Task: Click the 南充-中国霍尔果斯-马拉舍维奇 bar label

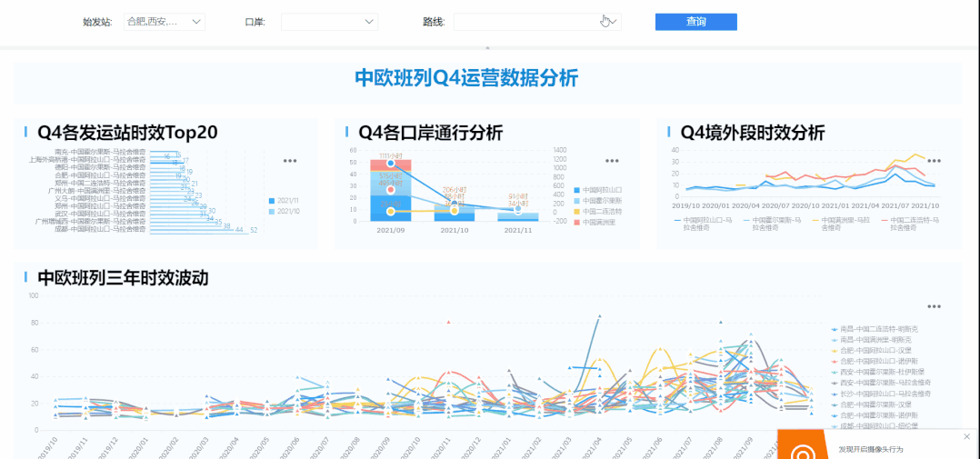Action: pos(101,152)
